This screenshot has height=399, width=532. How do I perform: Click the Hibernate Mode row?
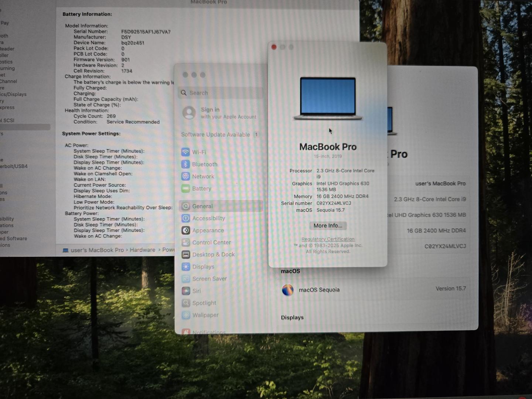tap(94, 196)
